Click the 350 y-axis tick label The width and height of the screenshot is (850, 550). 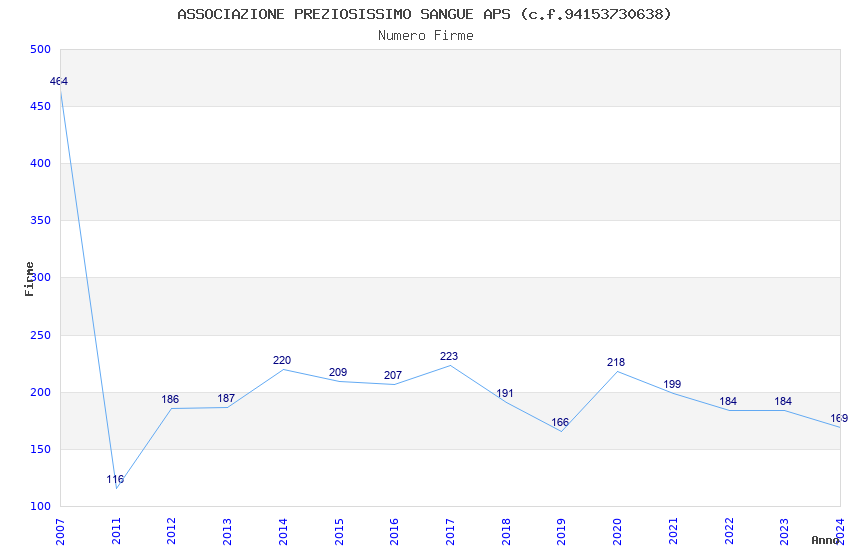tap(40, 220)
